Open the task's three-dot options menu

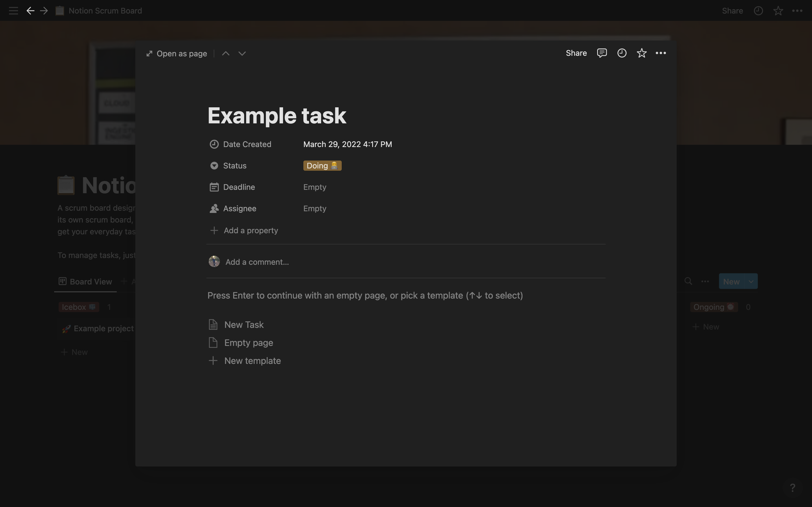pyautogui.click(x=661, y=53)
